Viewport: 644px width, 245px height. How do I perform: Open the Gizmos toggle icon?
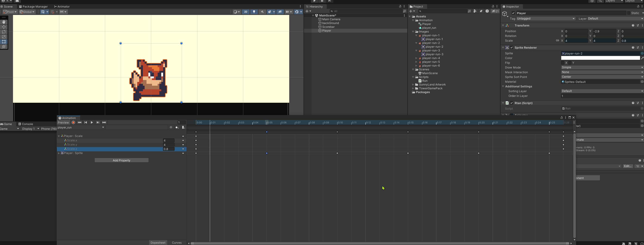[x=297, y=12]
